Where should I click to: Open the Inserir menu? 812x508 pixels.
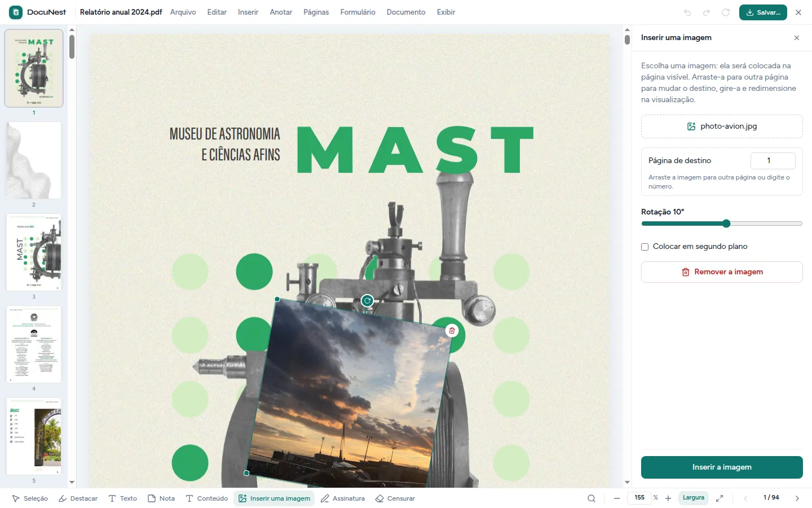pyautogui.click(x=248, y=12)
